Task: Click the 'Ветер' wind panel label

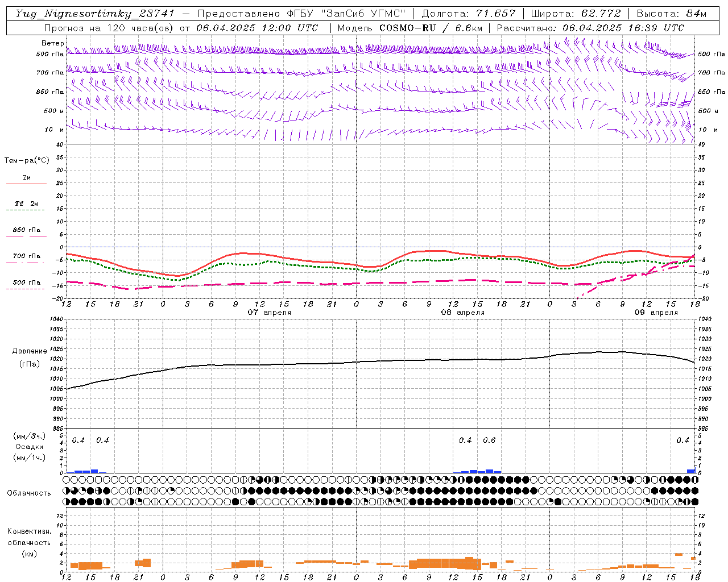Action: pyautogui.click(x=52, y=43)
